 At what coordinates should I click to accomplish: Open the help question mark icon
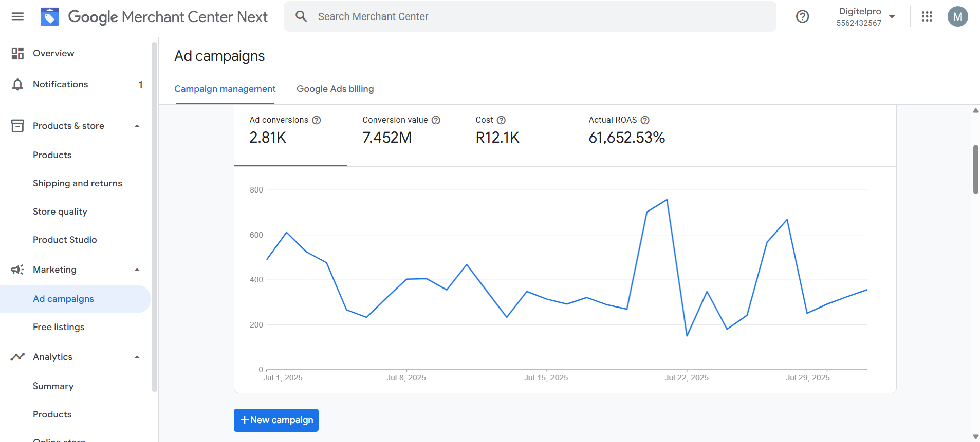pyautogui.click(x=802, y=16)
